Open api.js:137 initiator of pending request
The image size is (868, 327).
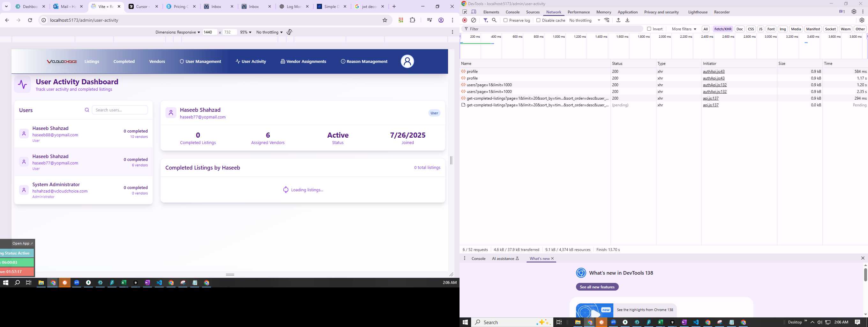711,105
